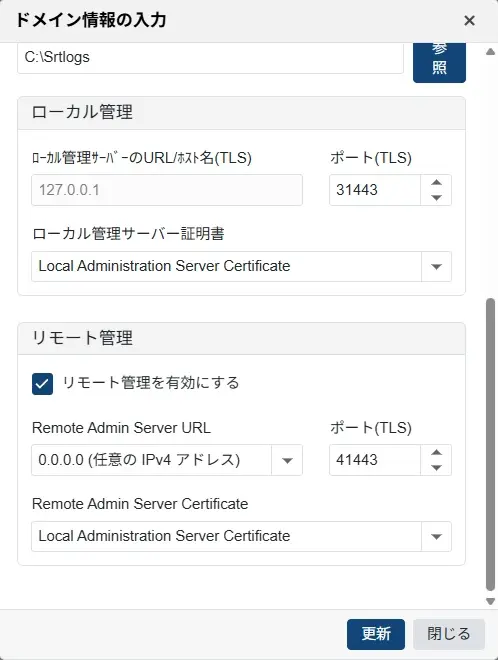The height and width of the screenshot is (660, 498).
Task: Click scrollbar down arrow at bottom
Action: pyautogui.click(x=490, y=601)
